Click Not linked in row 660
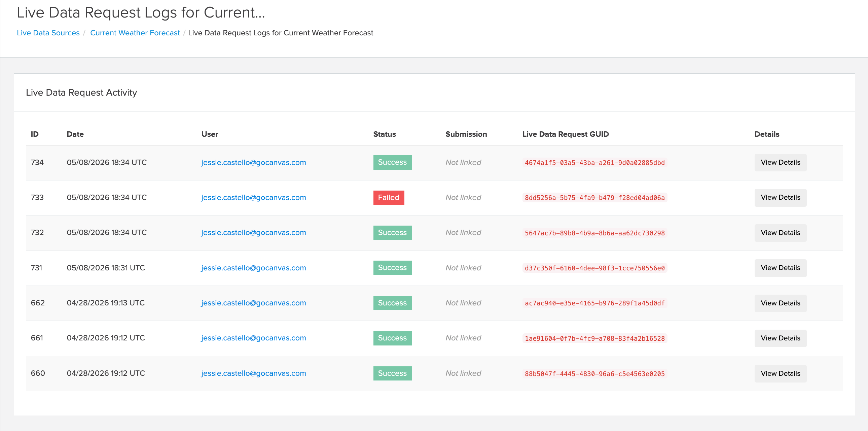The height and width of the screenshot is (431, 868). click(463, 373)
